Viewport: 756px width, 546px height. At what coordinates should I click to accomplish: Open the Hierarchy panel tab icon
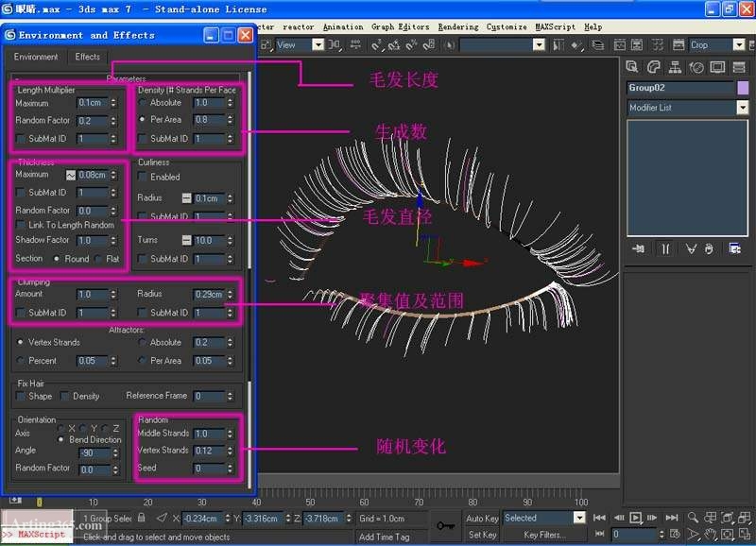tap(675, 67)
